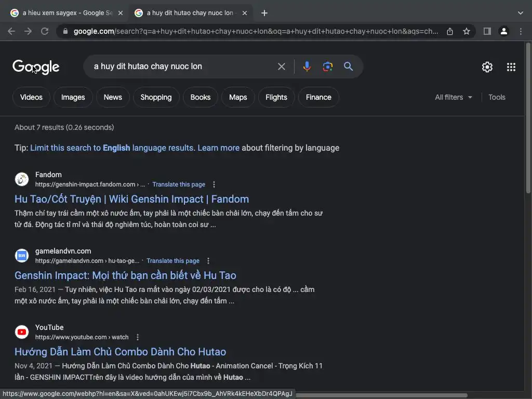Open the tab search chevron
The image size is (532, 399).
click(521, 13)
